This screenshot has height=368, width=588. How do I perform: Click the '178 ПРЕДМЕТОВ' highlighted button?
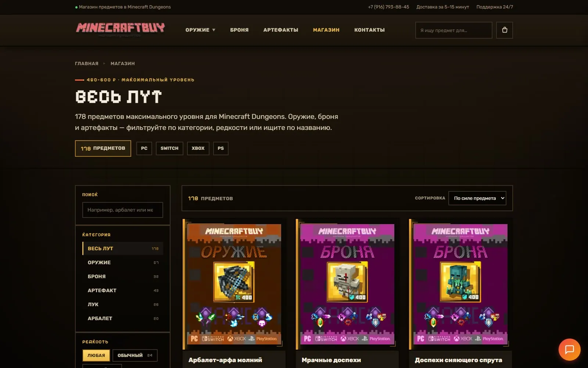[103, 148]
